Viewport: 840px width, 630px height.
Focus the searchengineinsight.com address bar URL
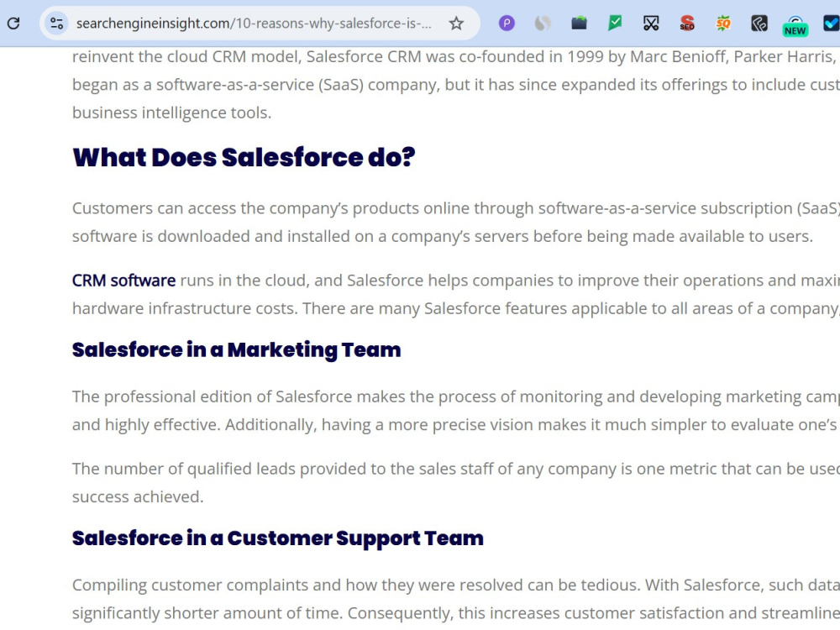(x=254, y=23)
